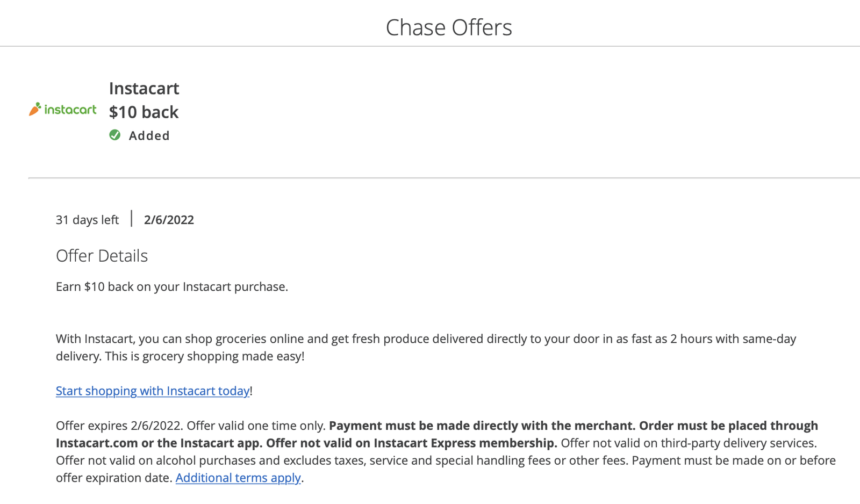Image resolution: width=860 pixels, height=504 pixels.
Task: Click the $10 back offer title
Action: [x=144, y=112]
